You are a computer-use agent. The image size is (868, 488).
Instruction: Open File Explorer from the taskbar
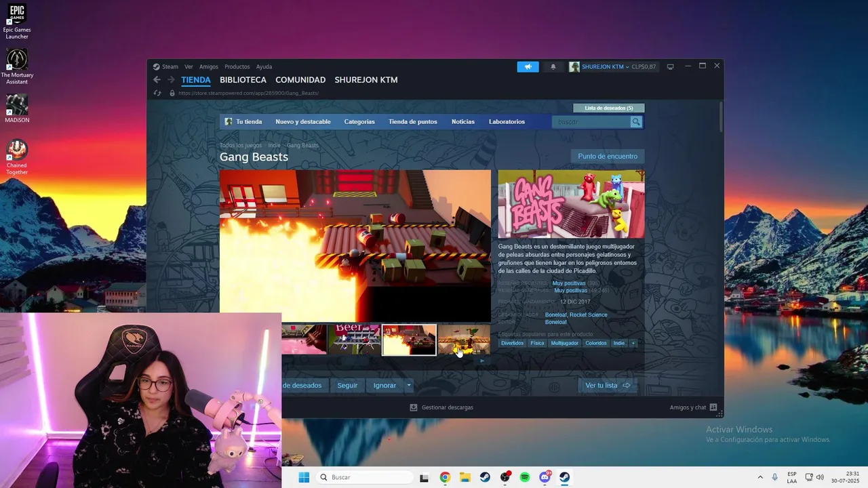[465, 477]
